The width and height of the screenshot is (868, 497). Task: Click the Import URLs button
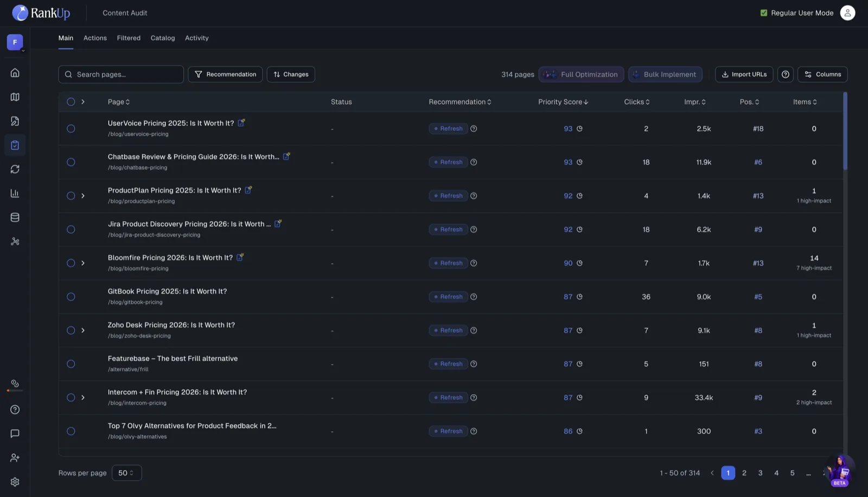point(744,74)
